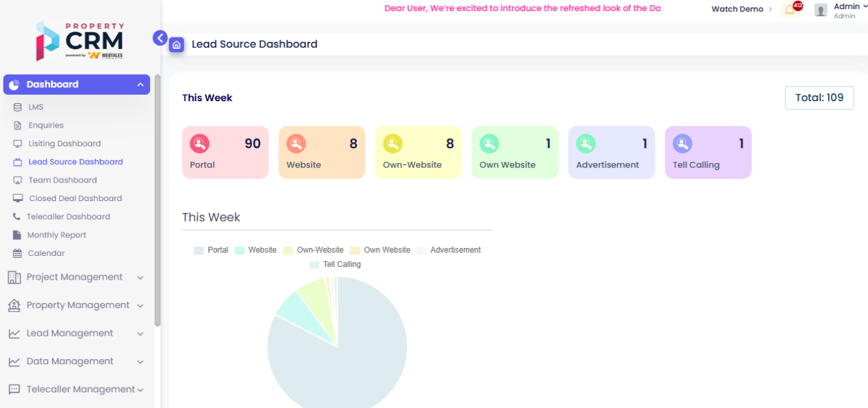Click the Admin user avatar icon
Image resolution: width=868 pixels, height=408 pixels.
click(820, 10)
